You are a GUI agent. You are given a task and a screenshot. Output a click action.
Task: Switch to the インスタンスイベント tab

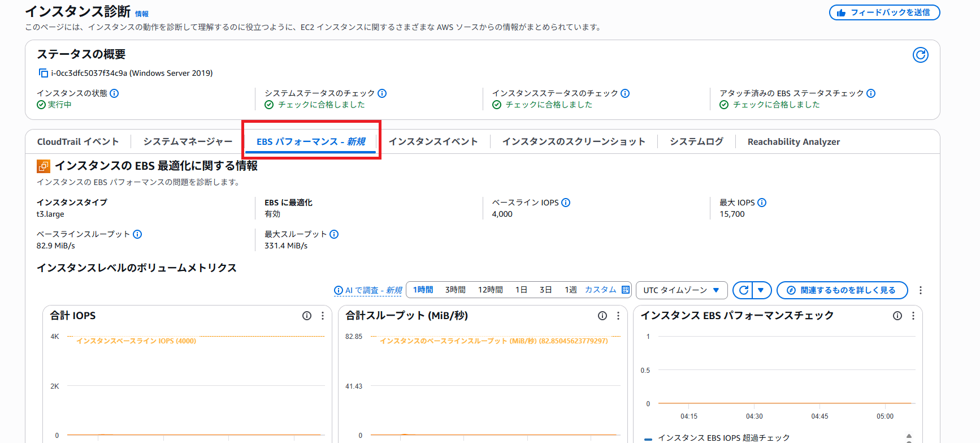point(433,141)
